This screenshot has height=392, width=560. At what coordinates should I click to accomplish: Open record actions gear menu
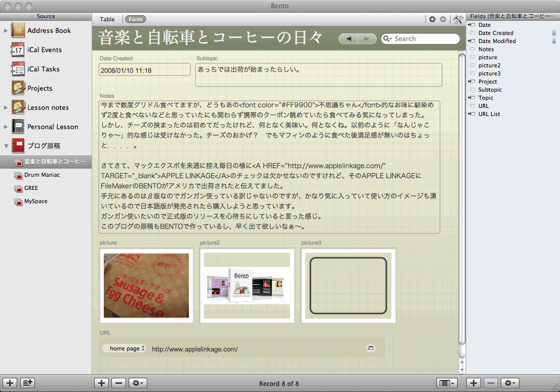pyautogui.click(x=138, y=383)
